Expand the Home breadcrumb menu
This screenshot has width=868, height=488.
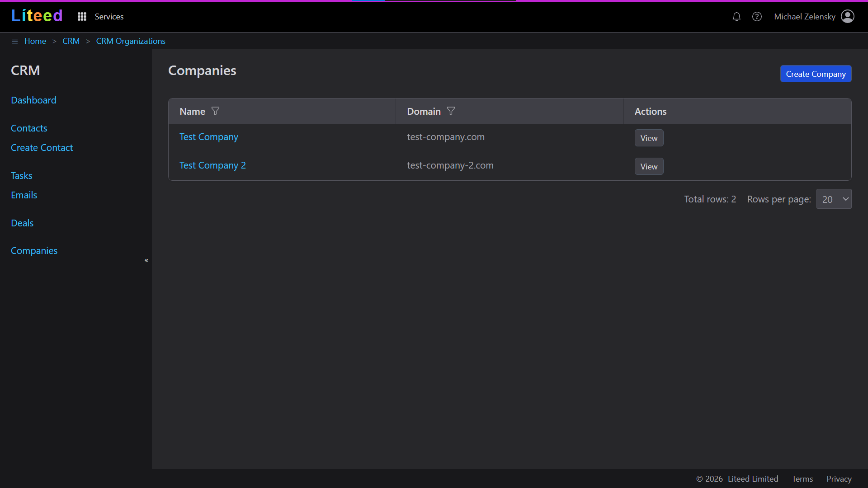tap(35, 41)
